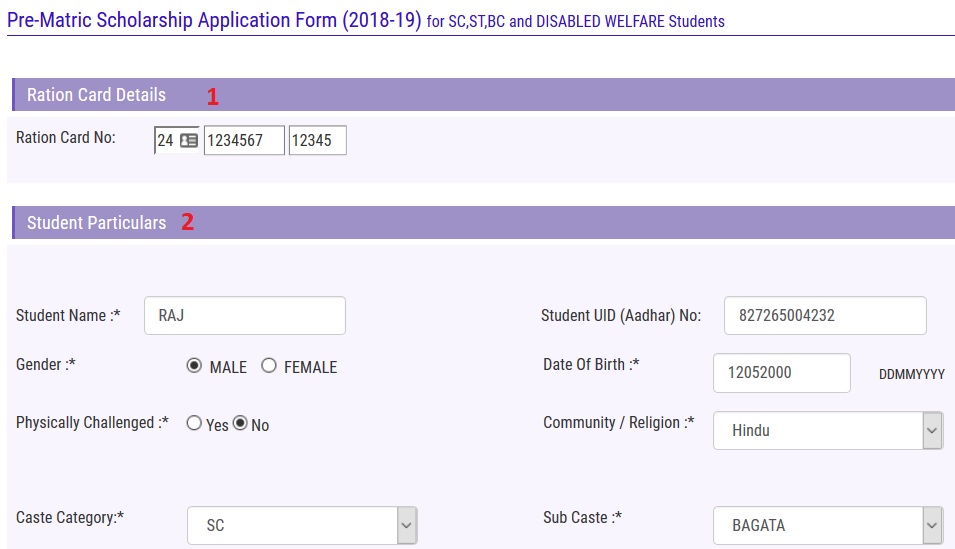Choose No for Physically Challenged
This screenshot has height=549, width=955.
coord(240,423)
